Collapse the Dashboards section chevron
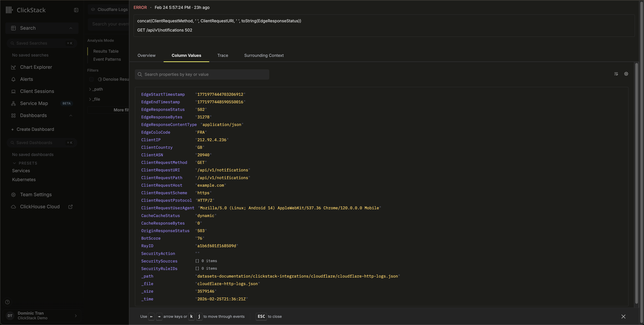644x325 pixels. [71, 115]
